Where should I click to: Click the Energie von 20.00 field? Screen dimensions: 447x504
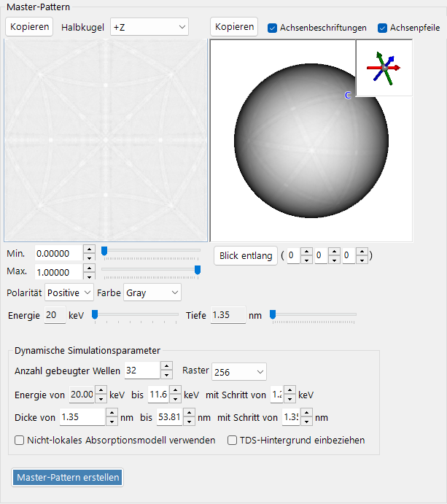(82, 395)
